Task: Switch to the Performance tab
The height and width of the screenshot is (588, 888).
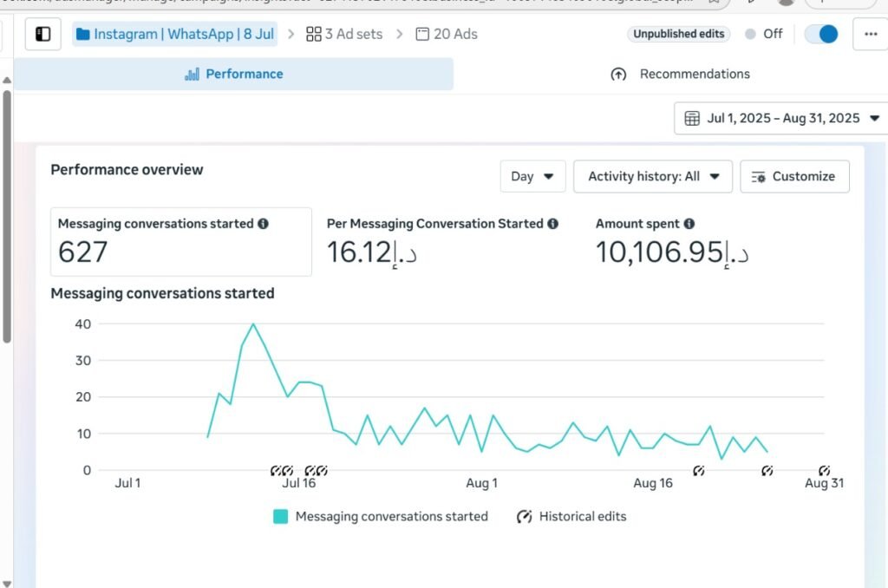Action: 233,75
